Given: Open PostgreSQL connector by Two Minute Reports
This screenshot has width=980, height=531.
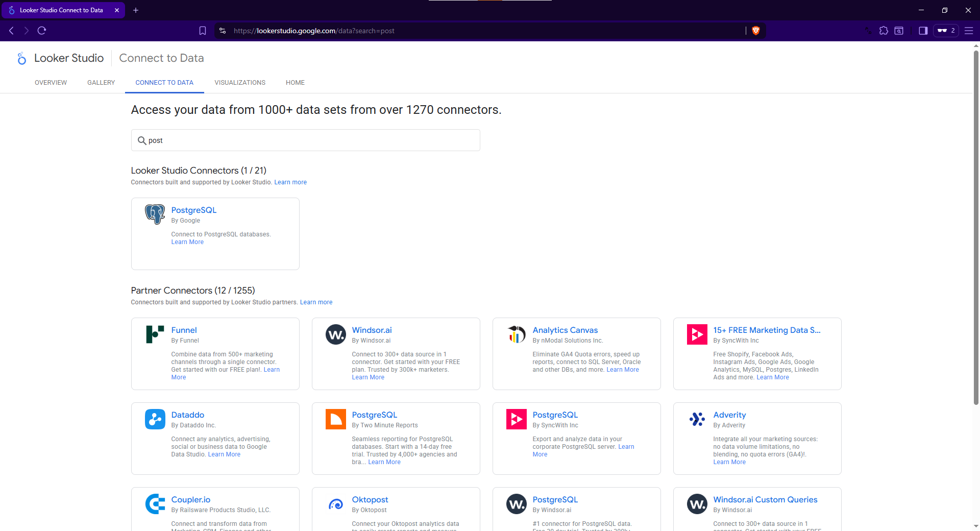Looking at the screenshot, I should (x=375, y=415).
